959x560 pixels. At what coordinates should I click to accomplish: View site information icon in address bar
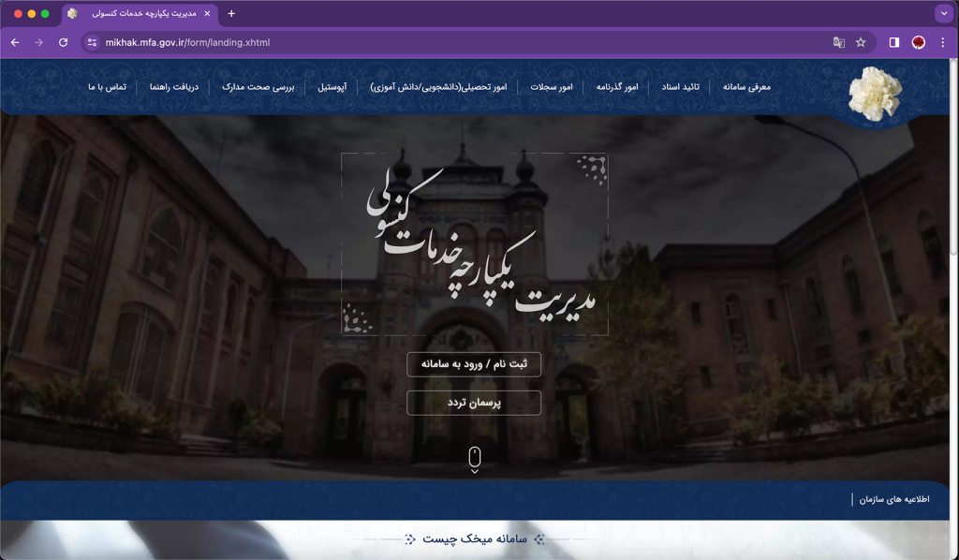click(92, 42)
